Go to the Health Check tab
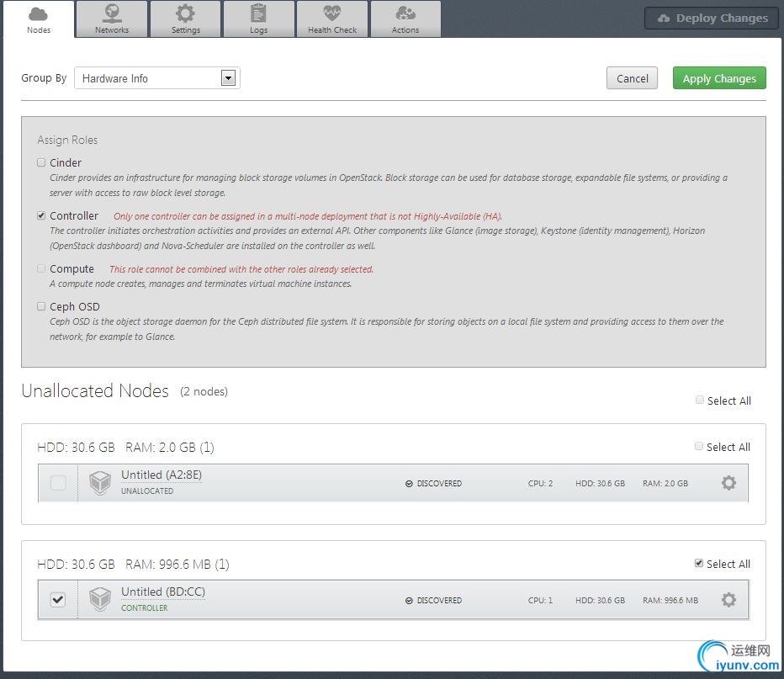 coord(332,19)
